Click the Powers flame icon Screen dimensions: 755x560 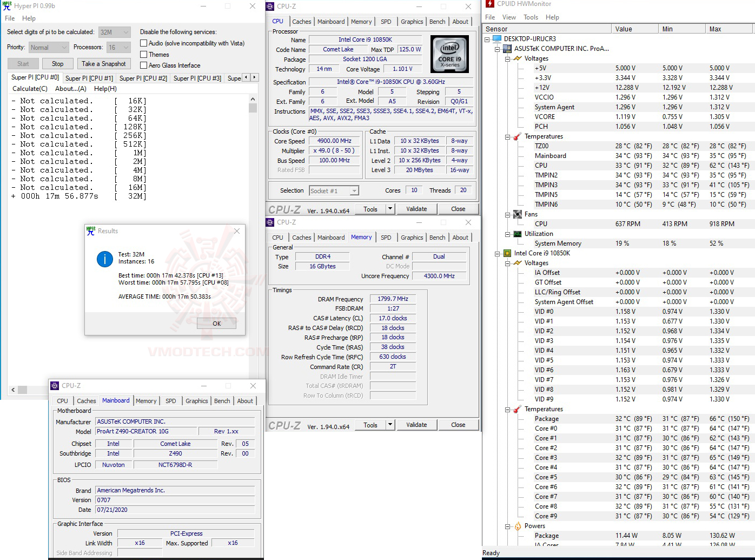[518, 526]
